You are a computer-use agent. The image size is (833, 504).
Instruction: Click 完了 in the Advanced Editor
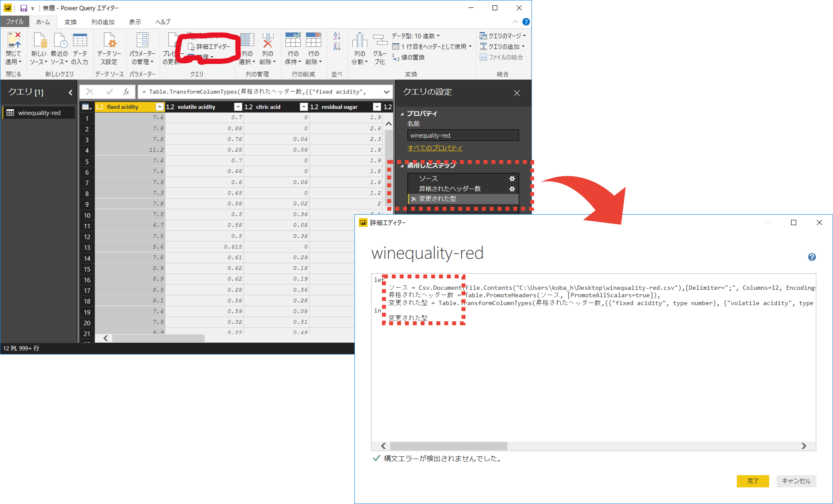tap(753, 481)
